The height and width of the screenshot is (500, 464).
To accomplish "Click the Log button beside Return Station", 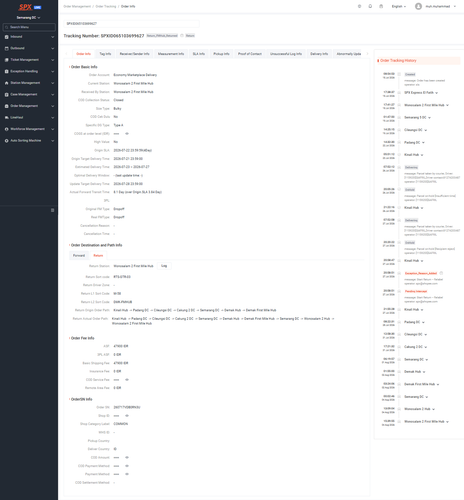I will coord(164,266).
